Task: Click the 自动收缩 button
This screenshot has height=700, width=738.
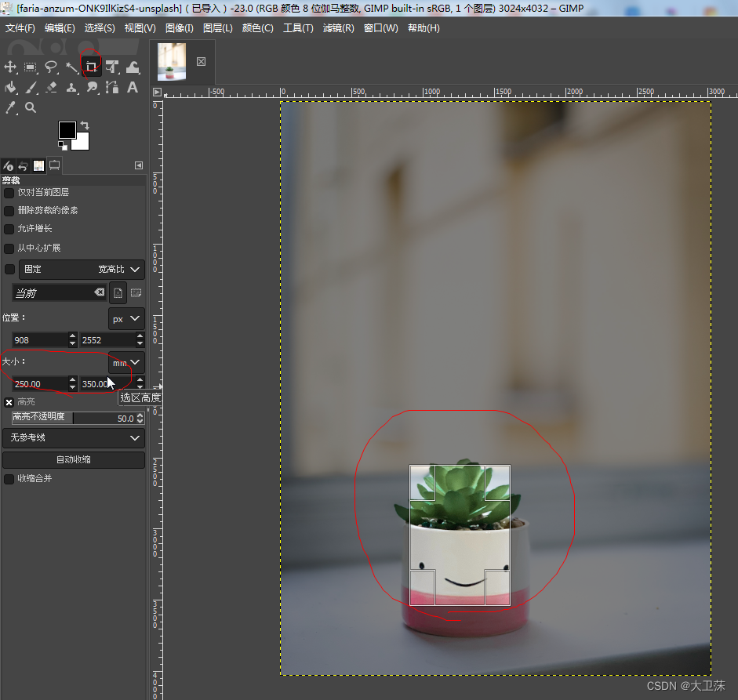Action: click(x=74, y=459)
